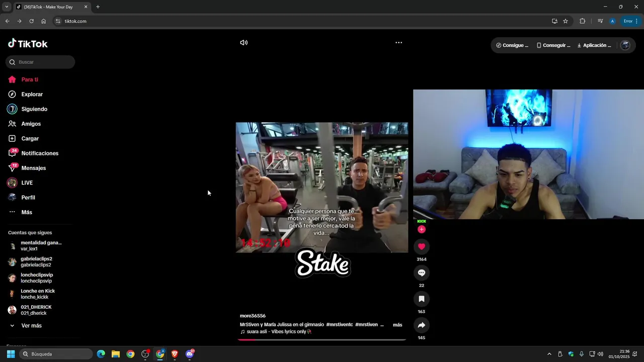The width and height of the screenshot is (644, 362).
Task: Go to Perfil in the sidebar
Action: (x=28, y=198)
